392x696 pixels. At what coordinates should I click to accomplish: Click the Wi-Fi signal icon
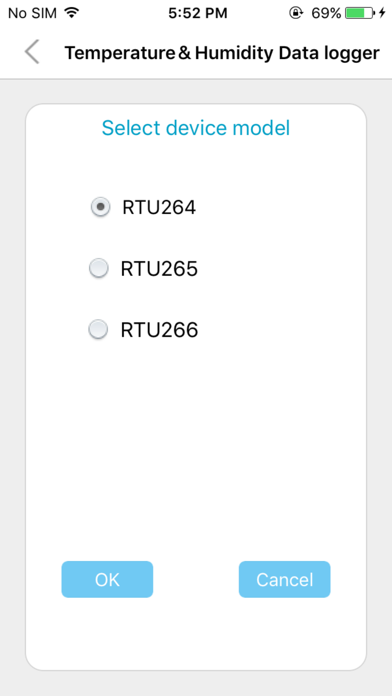click(71, 13)
